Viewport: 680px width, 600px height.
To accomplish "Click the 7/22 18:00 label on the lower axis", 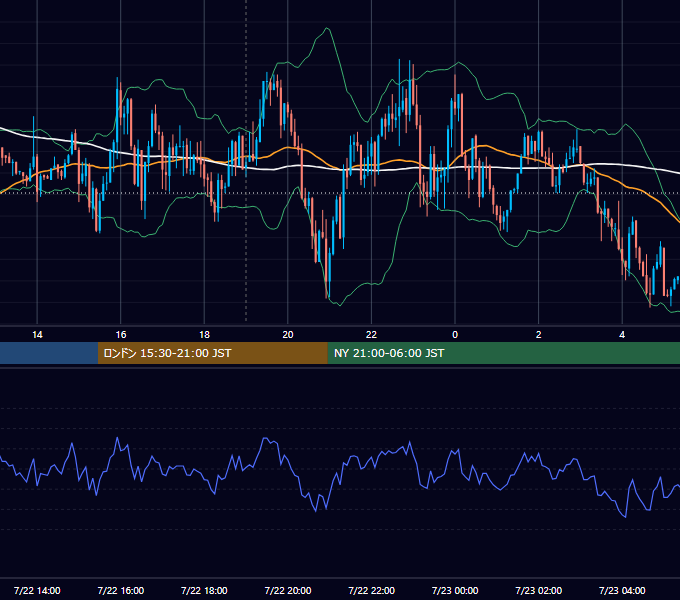I will 204,590.
